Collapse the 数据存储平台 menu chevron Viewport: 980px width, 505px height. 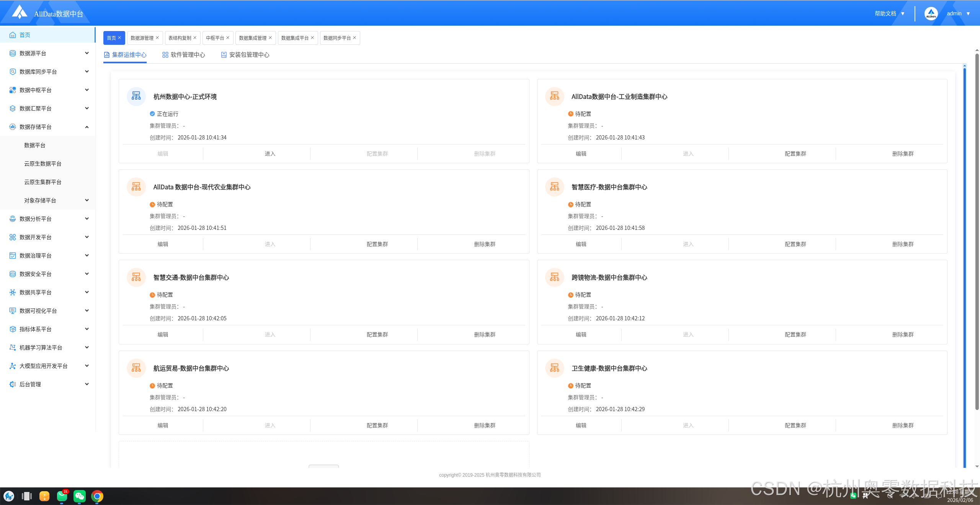point(87,127)
